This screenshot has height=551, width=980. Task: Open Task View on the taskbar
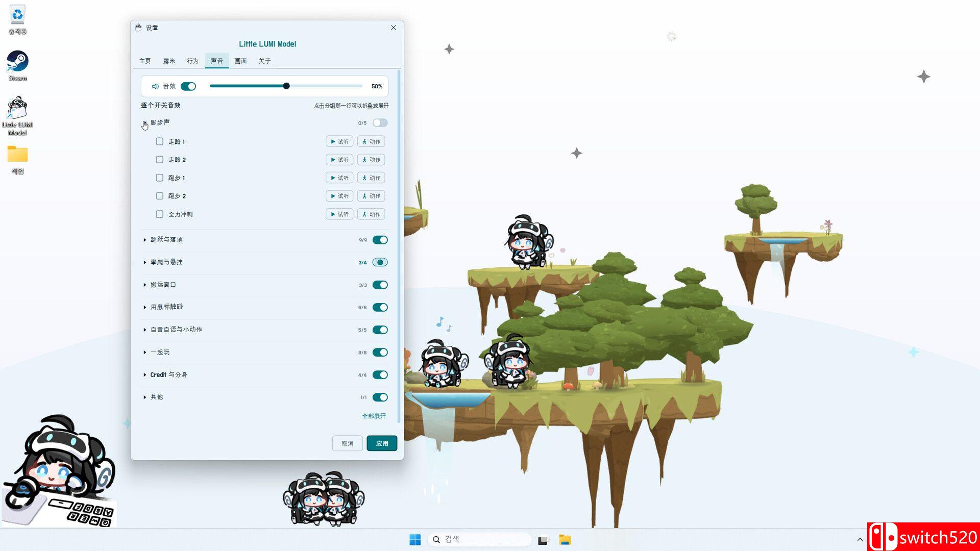(543, 540)
